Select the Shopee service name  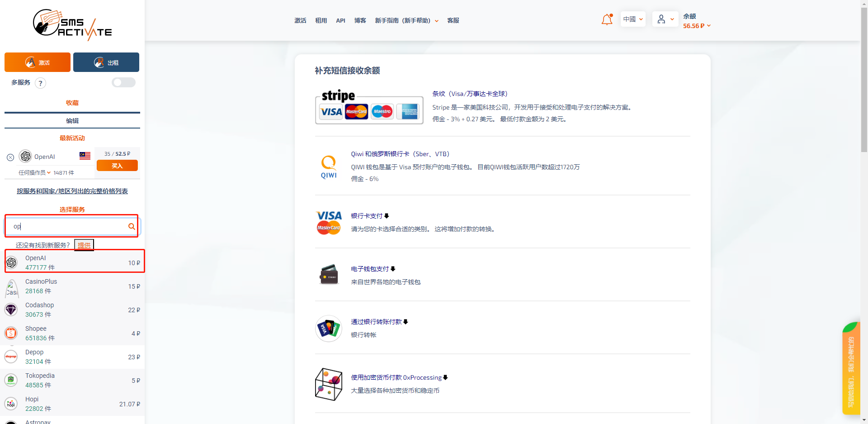36,329
